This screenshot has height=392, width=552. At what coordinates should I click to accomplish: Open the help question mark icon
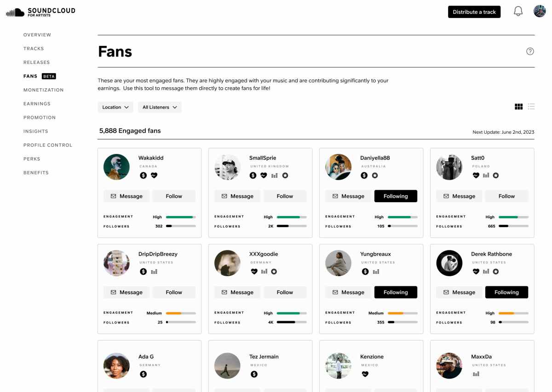530,51
